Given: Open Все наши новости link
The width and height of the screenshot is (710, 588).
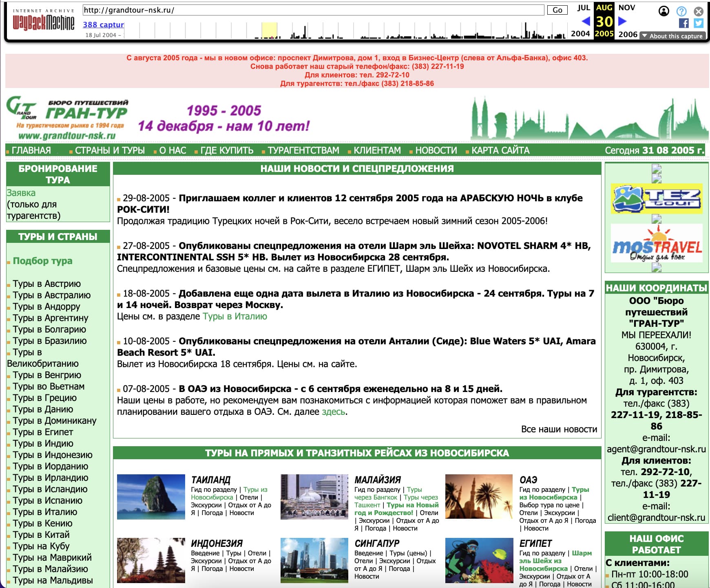Looking at the screenshot, I should [x=559, y=429].
